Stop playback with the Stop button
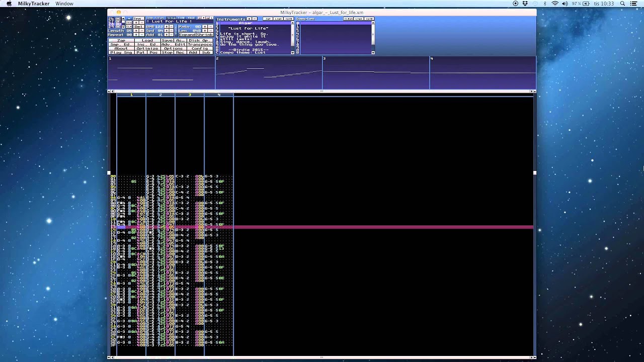Viewport: 644px width, 362px height. point(167,52)
